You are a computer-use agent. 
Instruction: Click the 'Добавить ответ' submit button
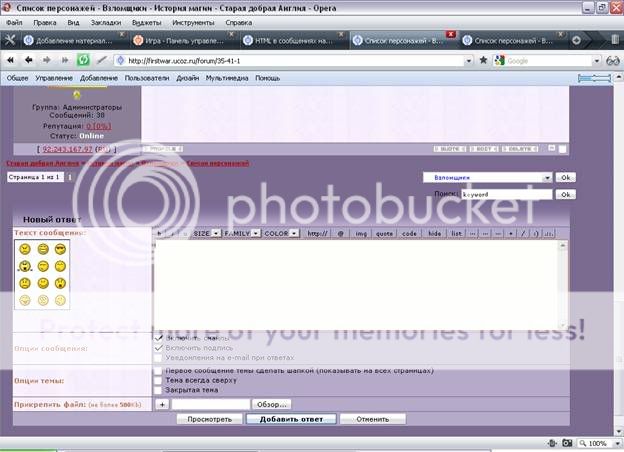tap(285, 419)
